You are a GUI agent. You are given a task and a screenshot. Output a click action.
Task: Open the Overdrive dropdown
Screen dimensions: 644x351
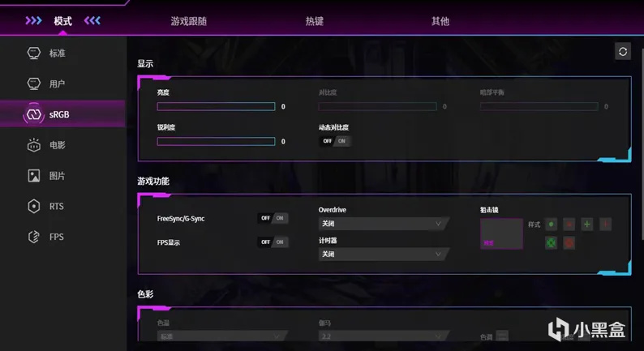pos(384,224)
